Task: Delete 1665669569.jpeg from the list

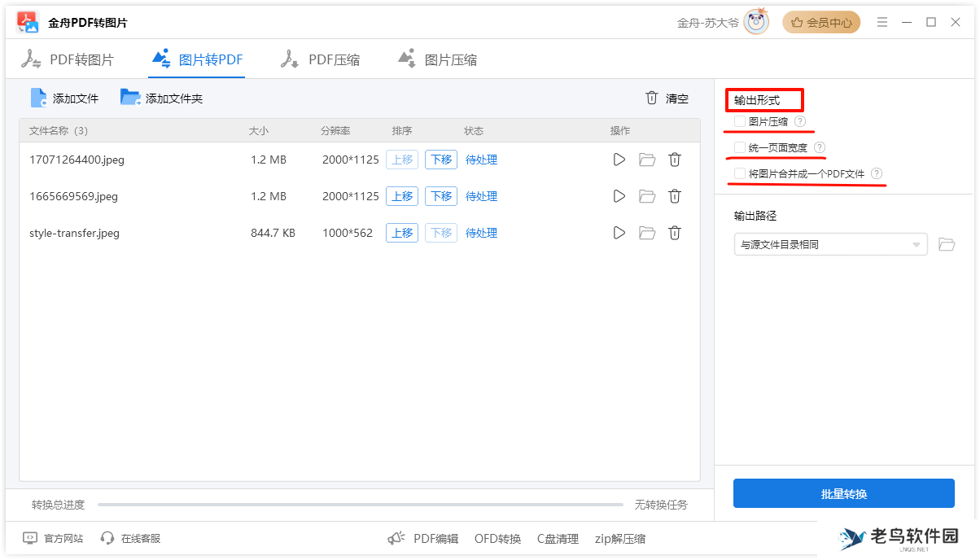Action: coord(675,196)
